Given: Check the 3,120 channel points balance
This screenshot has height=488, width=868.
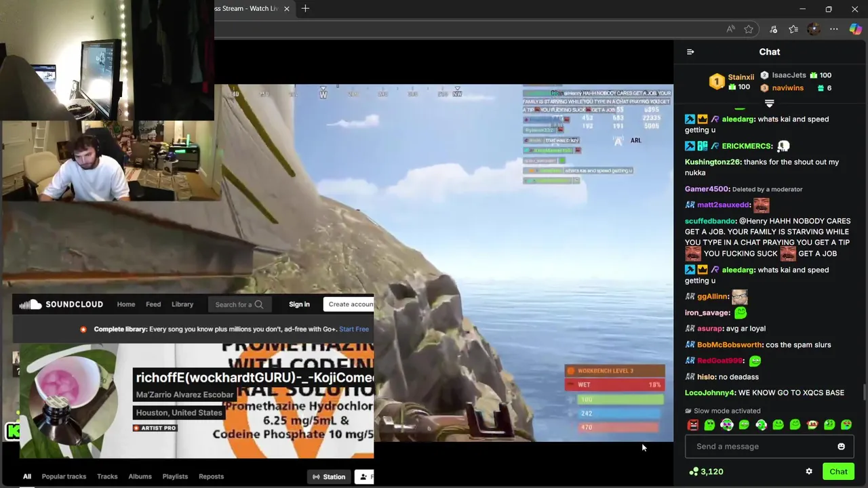Looking at the screenshot, I should point(706,472).
